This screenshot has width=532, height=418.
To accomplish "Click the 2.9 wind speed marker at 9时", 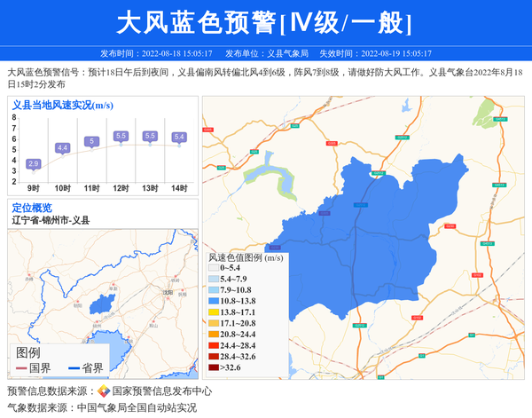I will (34, 163).
